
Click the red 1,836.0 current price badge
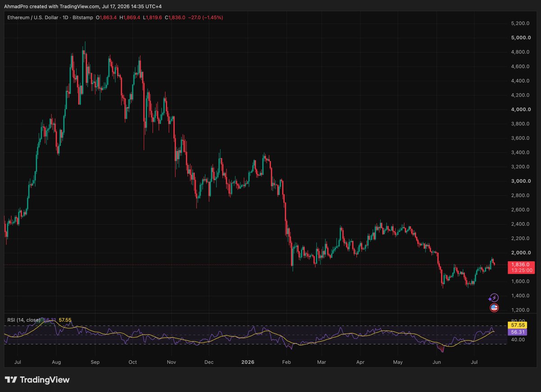[521, 264]
